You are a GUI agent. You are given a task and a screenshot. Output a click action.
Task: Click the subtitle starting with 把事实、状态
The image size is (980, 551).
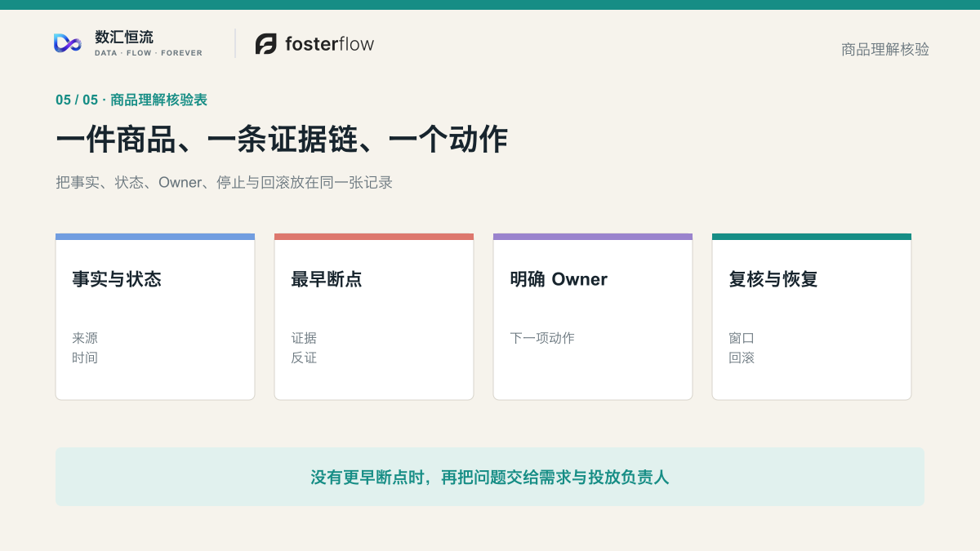pyautogui.click(x=225, y=182)
